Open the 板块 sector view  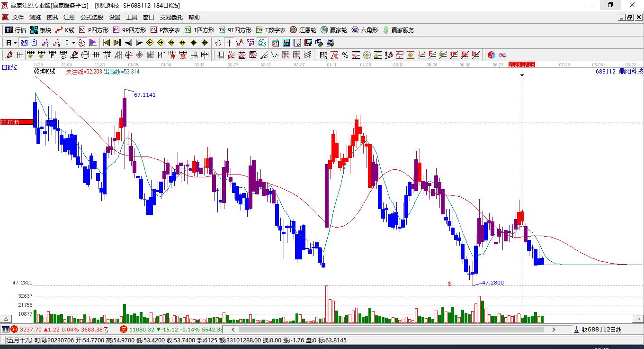[x=41, y=30]
